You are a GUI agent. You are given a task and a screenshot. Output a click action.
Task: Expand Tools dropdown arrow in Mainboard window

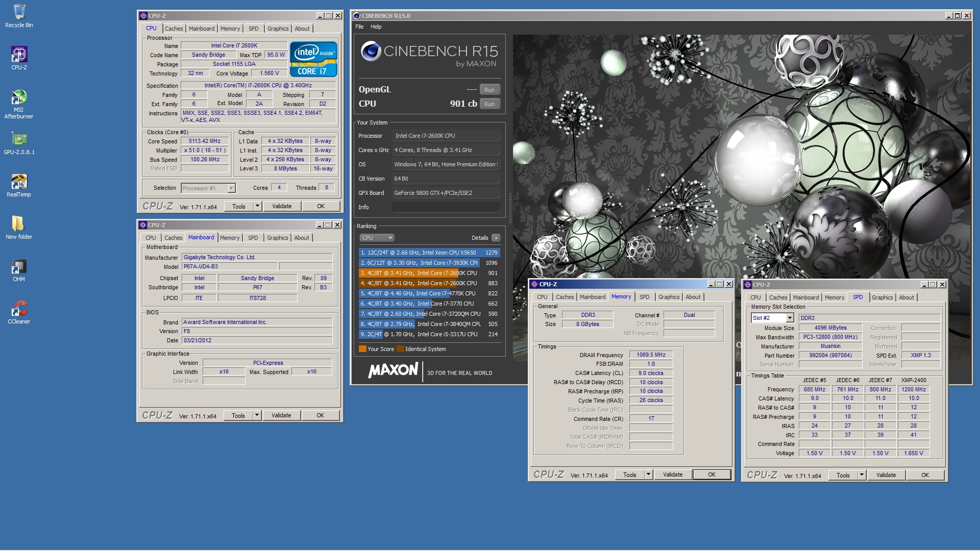coord(257,415)
